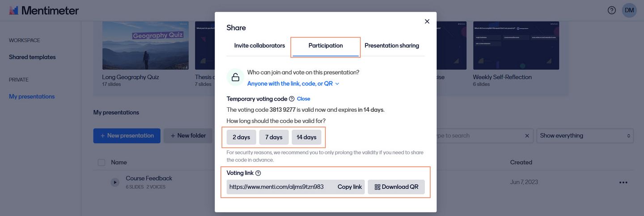The width and height of the screenshot is (644, 216).
Task: Switch to the Presentation sharing tab
Action: pyautogui.click(x=392, y=46)
